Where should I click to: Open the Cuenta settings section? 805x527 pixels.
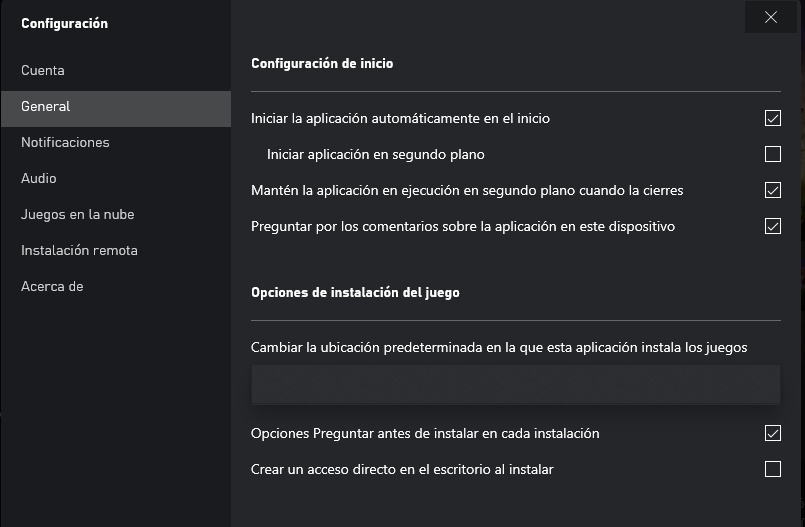point(43,71)
